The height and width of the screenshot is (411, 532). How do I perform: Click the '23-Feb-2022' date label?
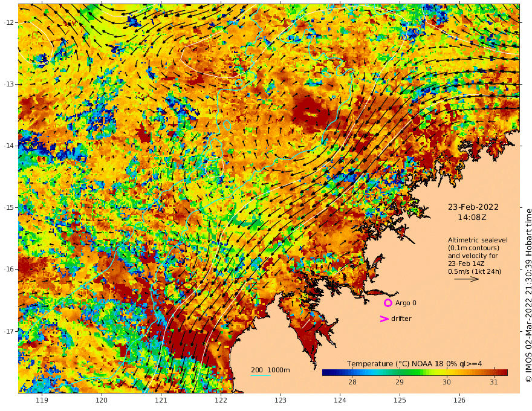tap(473, 207)
